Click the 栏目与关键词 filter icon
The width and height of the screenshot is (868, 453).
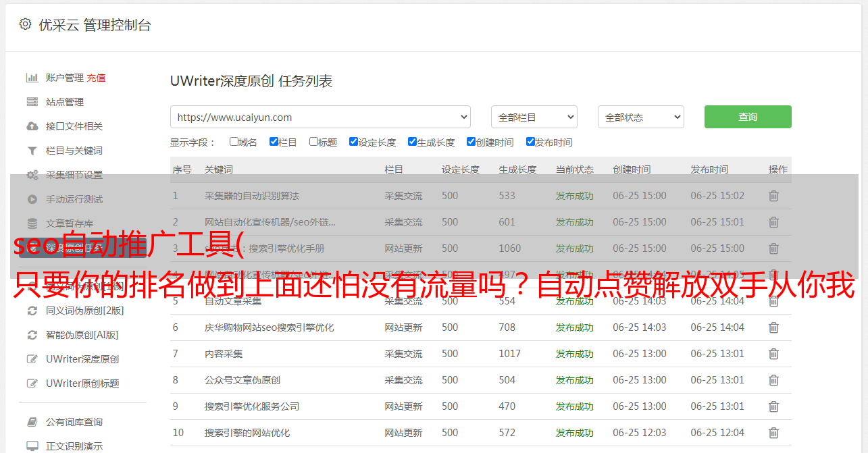pos(32,151)
